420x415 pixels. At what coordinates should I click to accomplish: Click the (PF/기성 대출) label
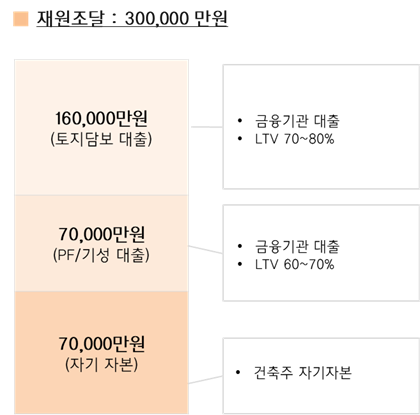click(101, 255)
